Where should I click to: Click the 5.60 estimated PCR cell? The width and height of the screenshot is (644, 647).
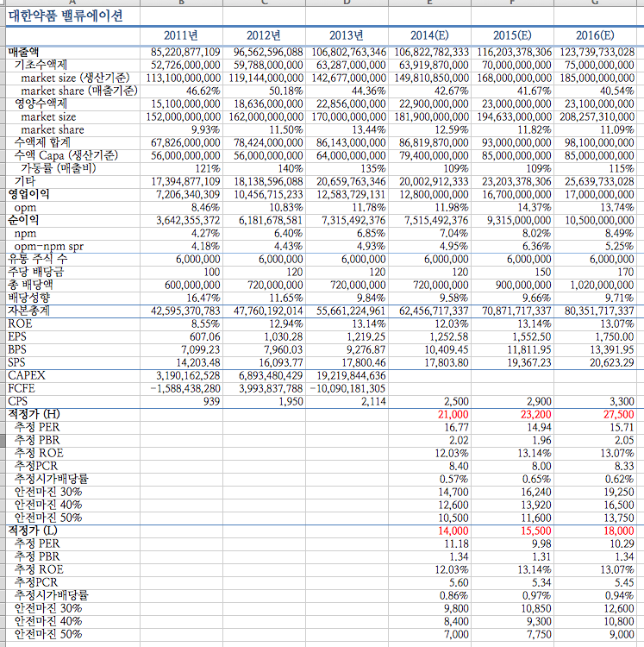[x=459, y=583]
